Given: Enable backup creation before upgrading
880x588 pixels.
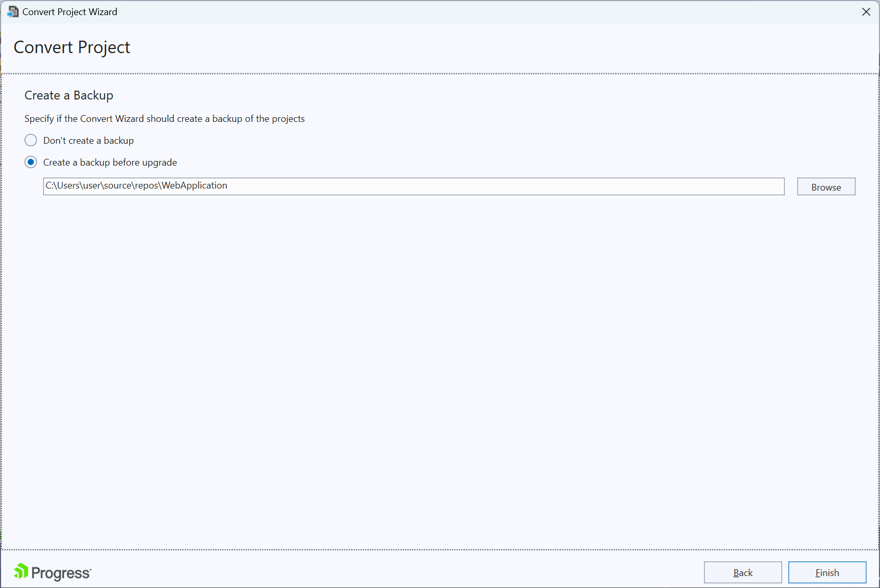Looking at the screenshot, I should coord(31,162).
